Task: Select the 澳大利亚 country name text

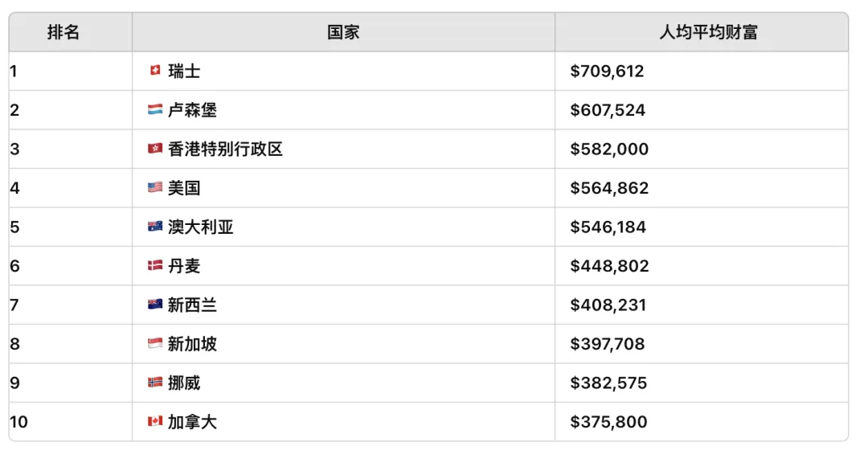Action: (200, 227)
